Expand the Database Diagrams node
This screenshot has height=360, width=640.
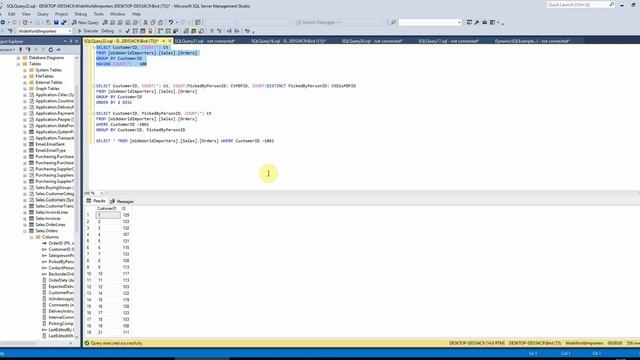pyautogui.click(x=18, y=58)
